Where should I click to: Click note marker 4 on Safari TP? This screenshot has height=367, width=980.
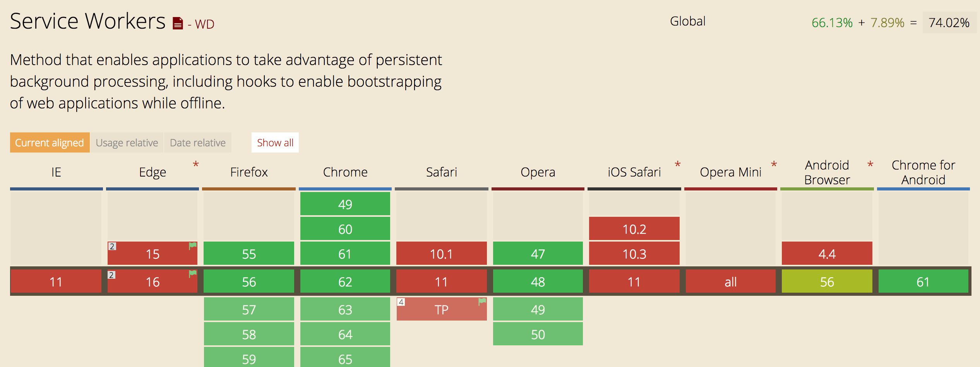click(x=401, y=302)
